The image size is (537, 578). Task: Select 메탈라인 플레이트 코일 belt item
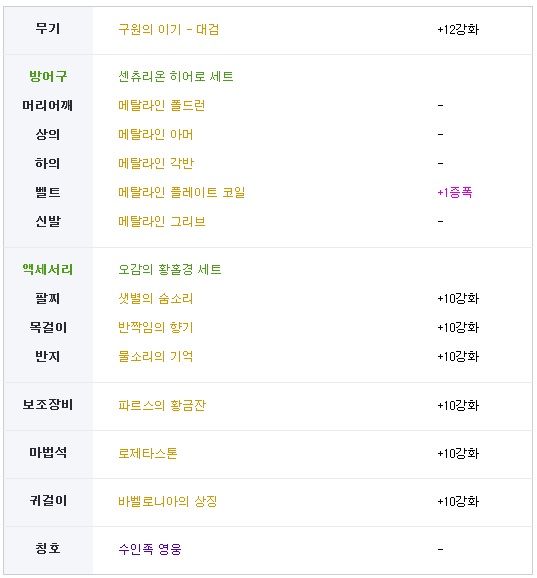coord(181,192)
